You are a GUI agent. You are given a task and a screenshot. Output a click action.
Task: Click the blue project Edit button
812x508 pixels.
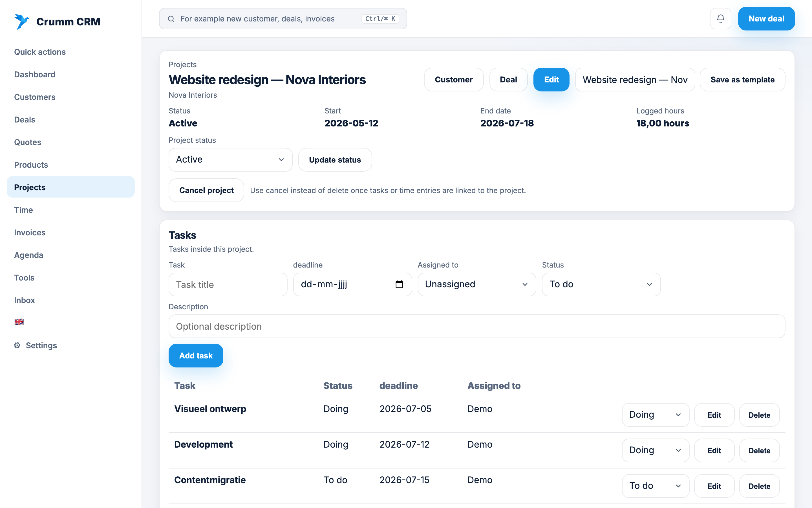pos(551,80)
